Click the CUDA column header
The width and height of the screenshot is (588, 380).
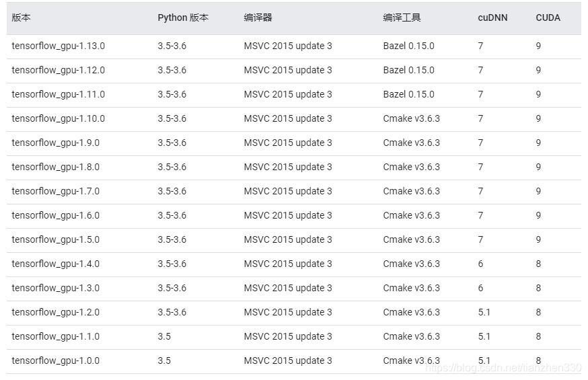(x=548, y=17)
